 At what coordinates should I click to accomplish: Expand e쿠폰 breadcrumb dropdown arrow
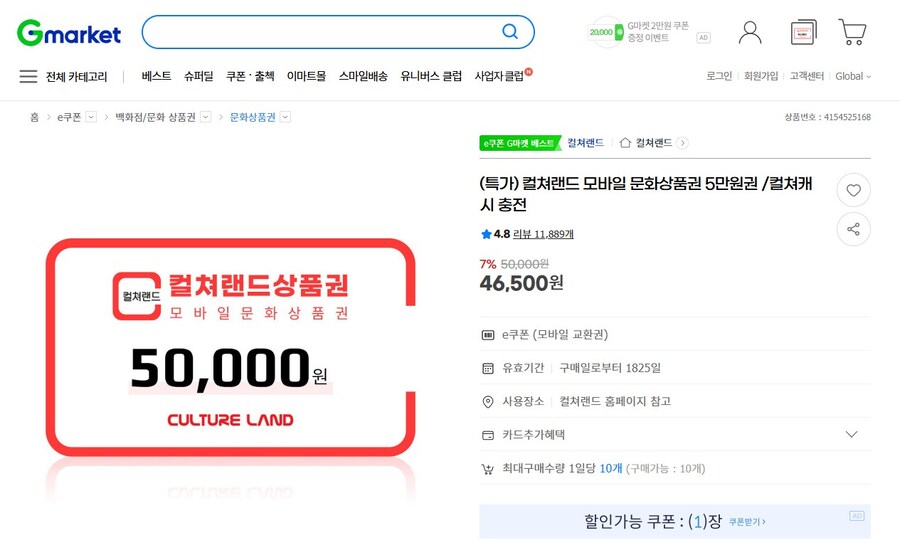(91, 117)
